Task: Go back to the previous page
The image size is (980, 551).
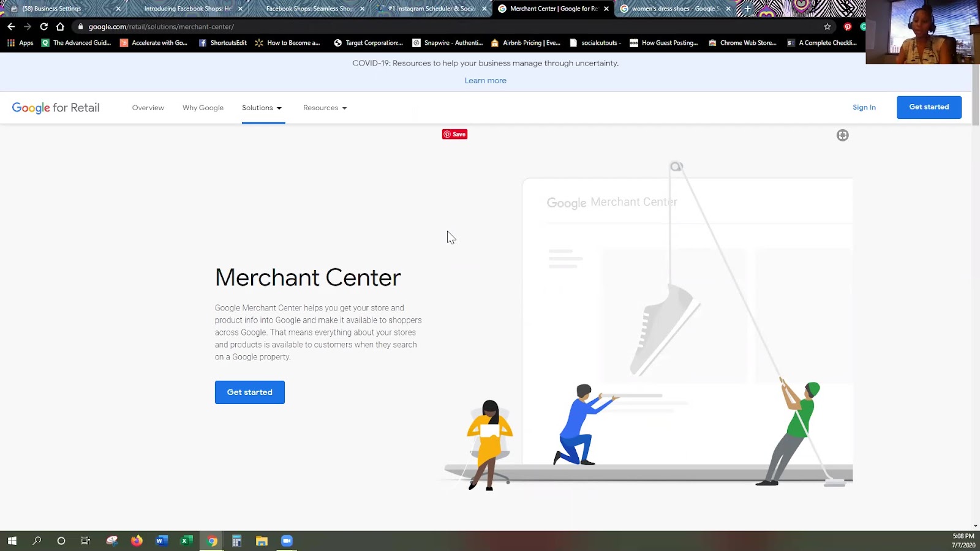Action: tap(11, 26)
